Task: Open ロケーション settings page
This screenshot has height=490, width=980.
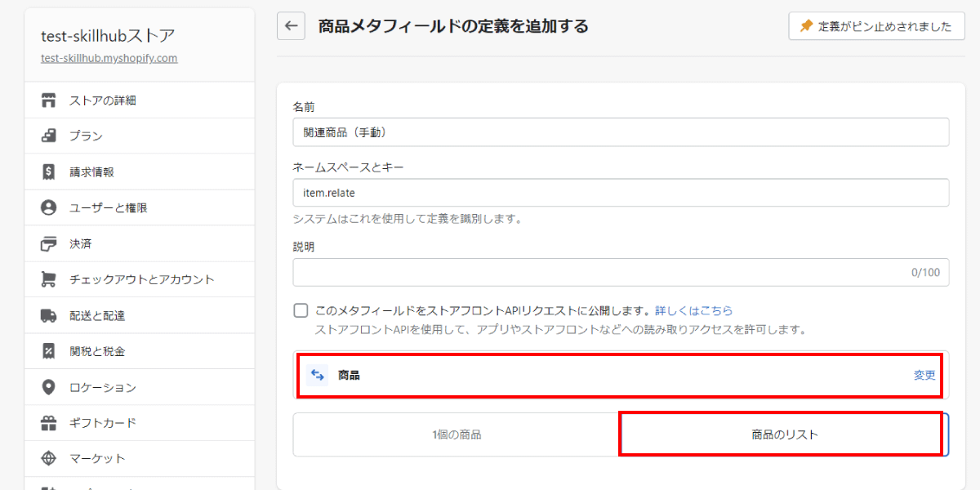Action: point(140,387)
